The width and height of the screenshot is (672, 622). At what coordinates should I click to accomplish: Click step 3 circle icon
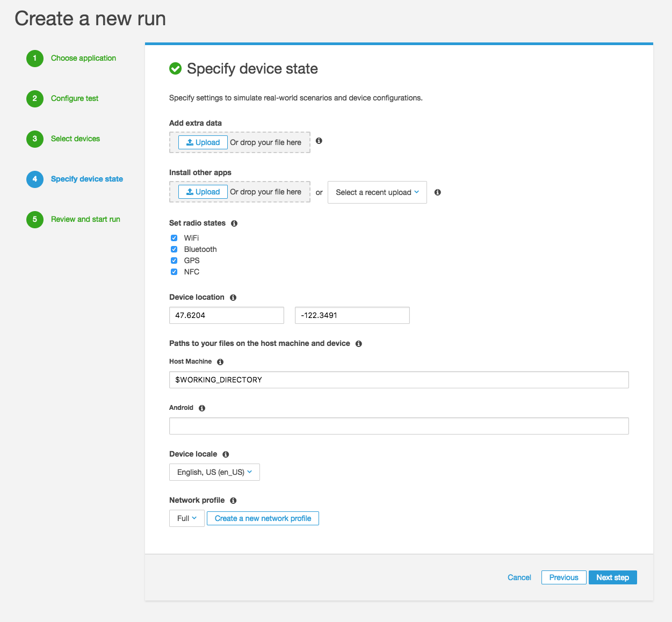coord(35,139)
